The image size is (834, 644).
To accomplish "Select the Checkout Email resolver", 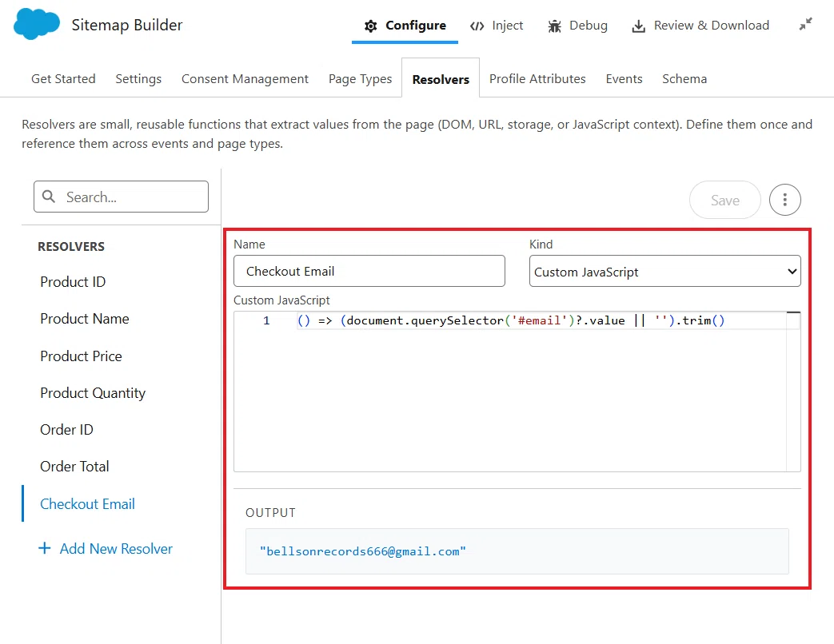I will (87, 503).
